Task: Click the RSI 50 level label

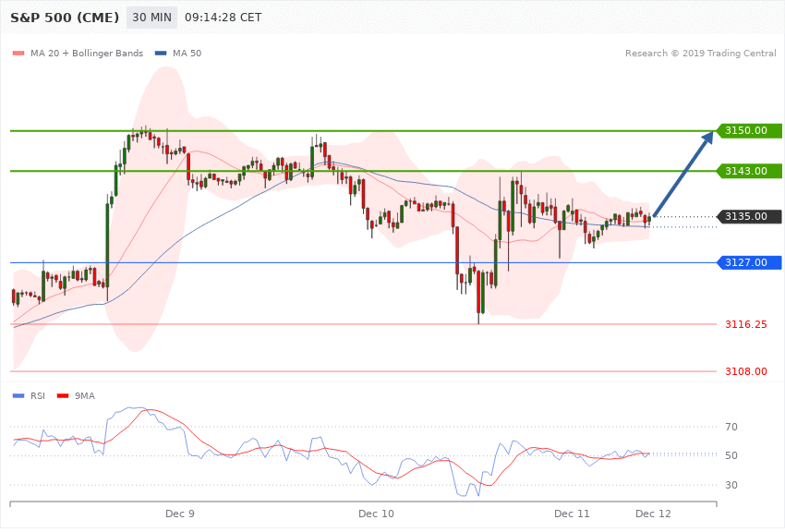Action: click(x=731, y=455)
